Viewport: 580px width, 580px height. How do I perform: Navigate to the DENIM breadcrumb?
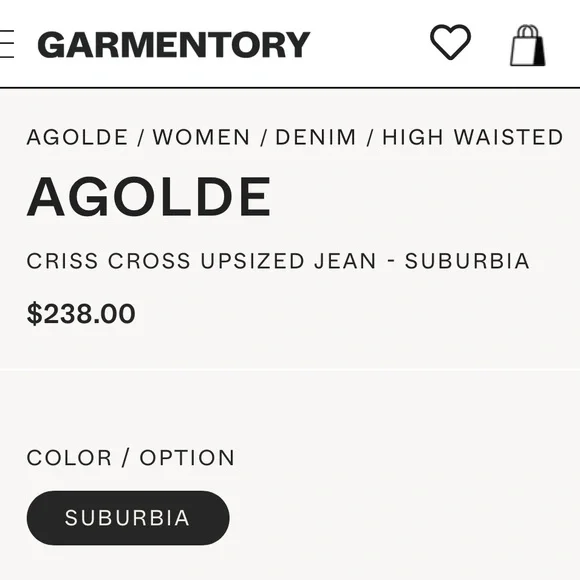click(316, 137)
